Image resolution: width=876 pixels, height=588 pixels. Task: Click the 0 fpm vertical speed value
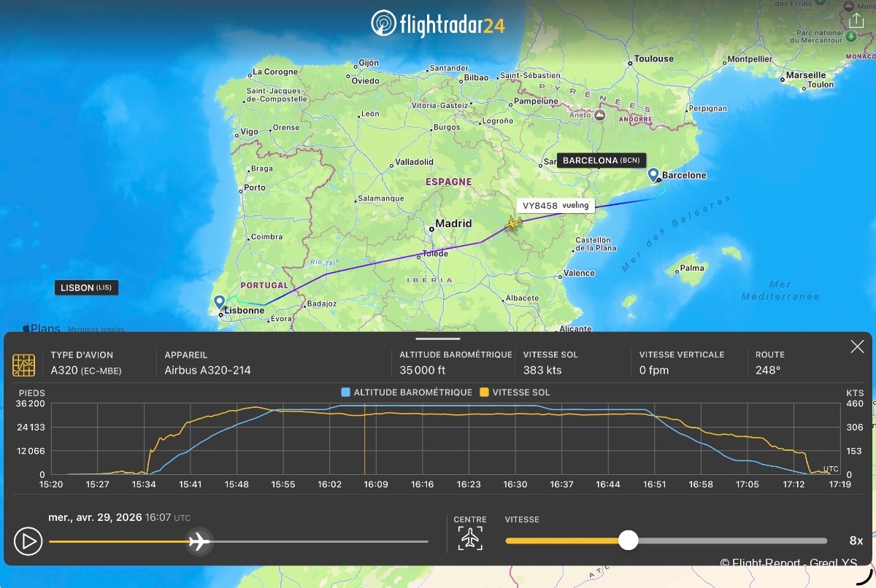pos(654,371)
